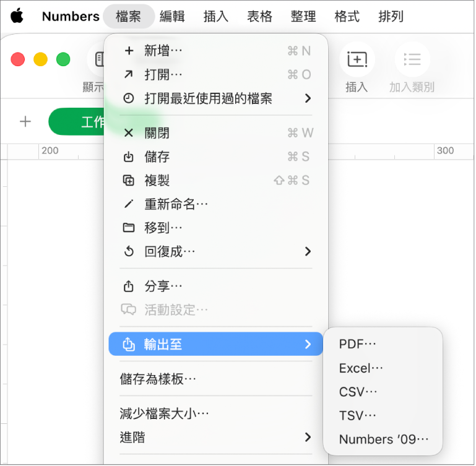Viewport: 476px width, 466px height.
Task: Click the 插入 label under toolbar icon
Action: click(357, 87)
